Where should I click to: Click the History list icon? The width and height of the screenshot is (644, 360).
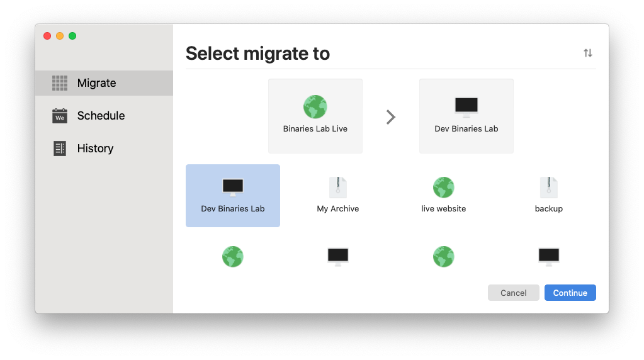[60, 148]
